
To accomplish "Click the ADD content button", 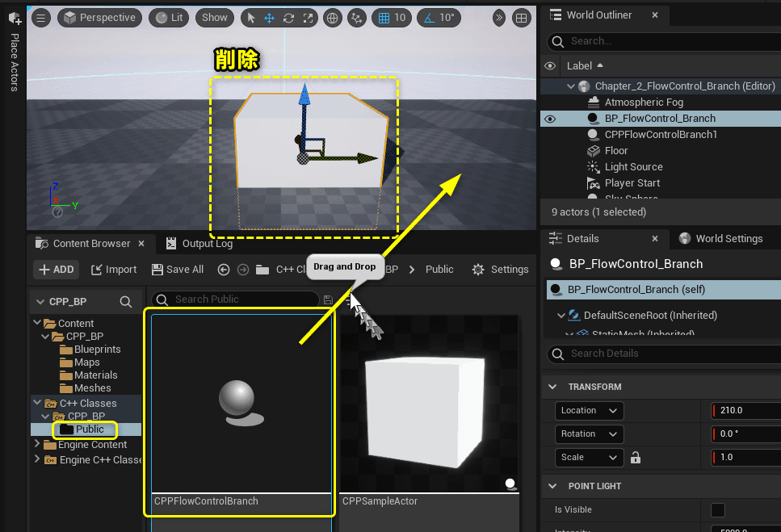I will [x=57, y=270].
